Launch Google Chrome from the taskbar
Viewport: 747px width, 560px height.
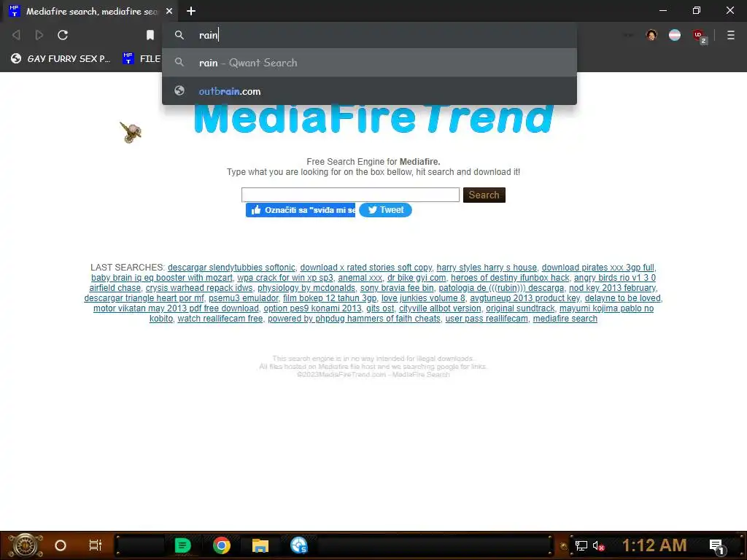tap(222, 545)
